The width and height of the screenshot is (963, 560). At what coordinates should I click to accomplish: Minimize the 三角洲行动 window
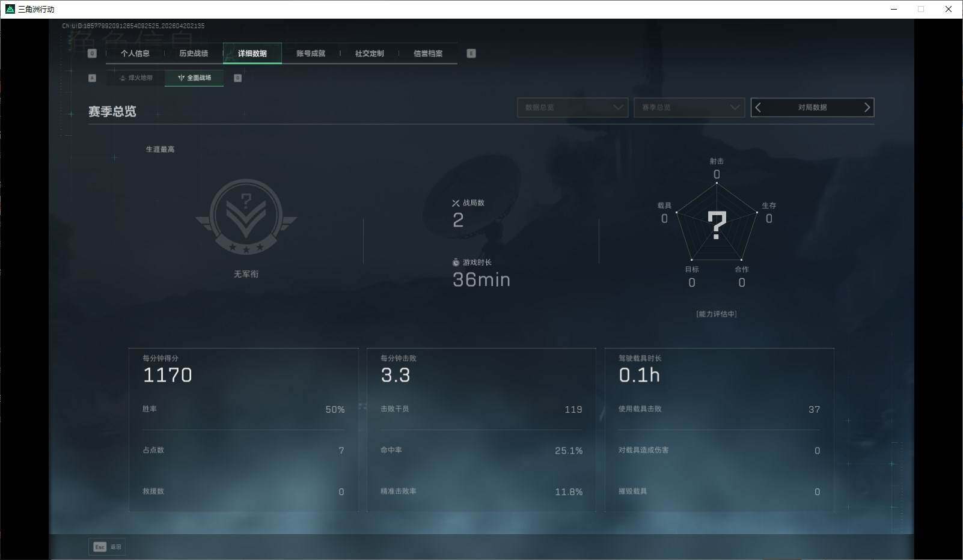tap(894, 9)
